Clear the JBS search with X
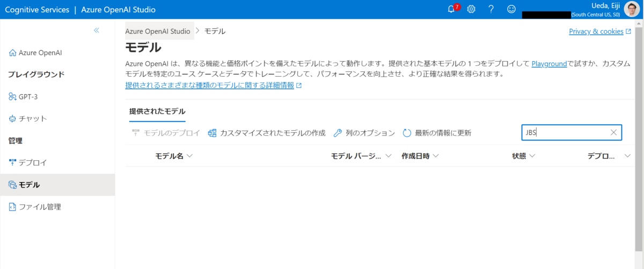Screen dimensions: 644x269 click(x=614, y=132)
